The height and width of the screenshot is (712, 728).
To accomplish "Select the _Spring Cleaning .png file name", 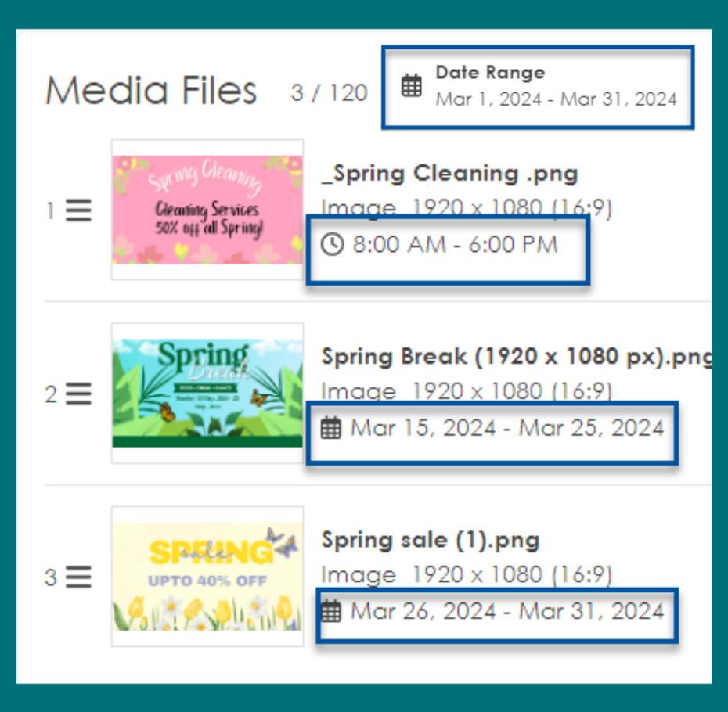I will (449, 174).
